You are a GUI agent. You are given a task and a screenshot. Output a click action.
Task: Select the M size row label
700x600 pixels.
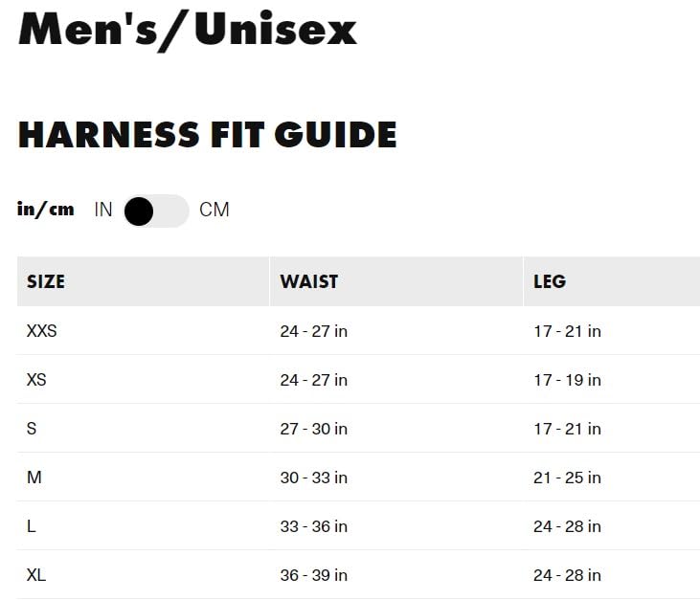[34, 478]
